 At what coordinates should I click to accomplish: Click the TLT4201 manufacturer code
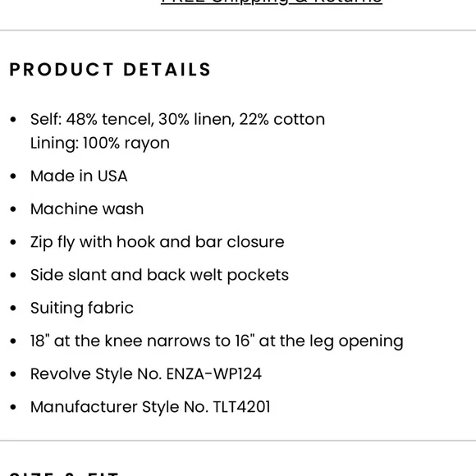[241, 407]
